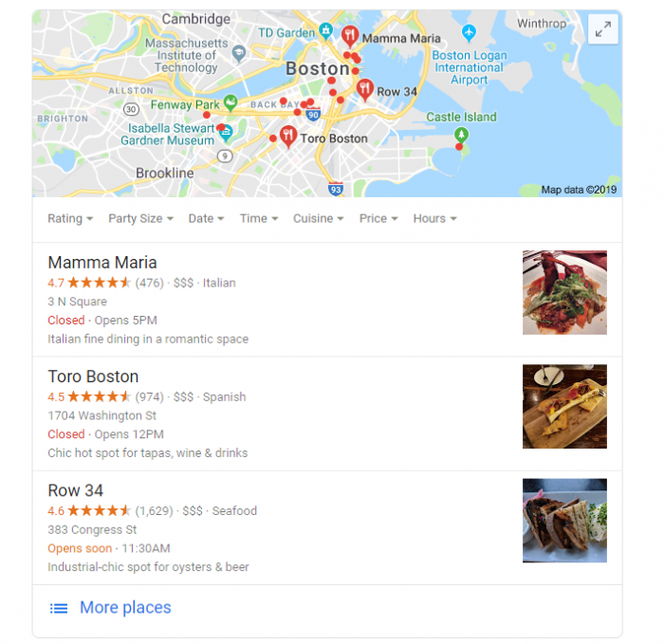This screenshot has width=664, height=644.
Task: Open the Toro Boston listing title
Action: 93,377
